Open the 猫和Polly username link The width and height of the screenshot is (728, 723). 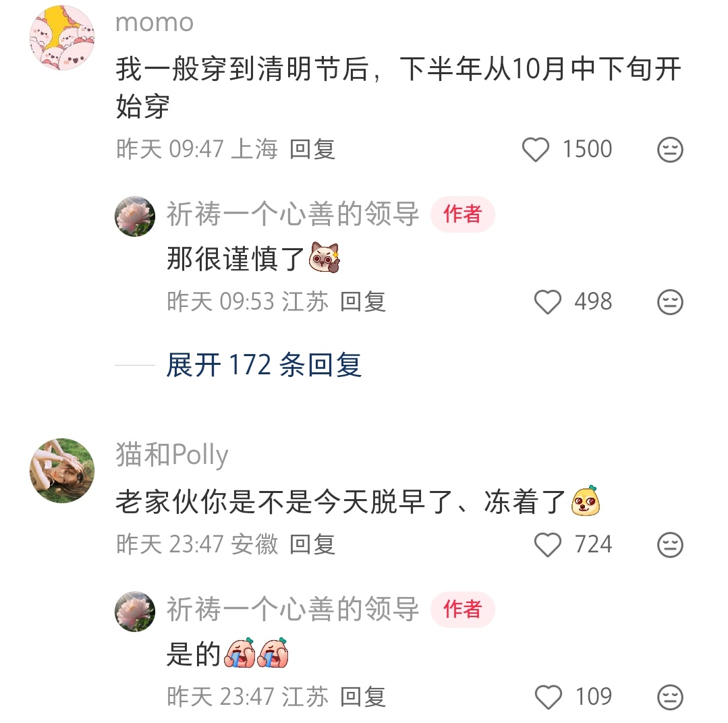pyautogui.click(x=172, y=455)
